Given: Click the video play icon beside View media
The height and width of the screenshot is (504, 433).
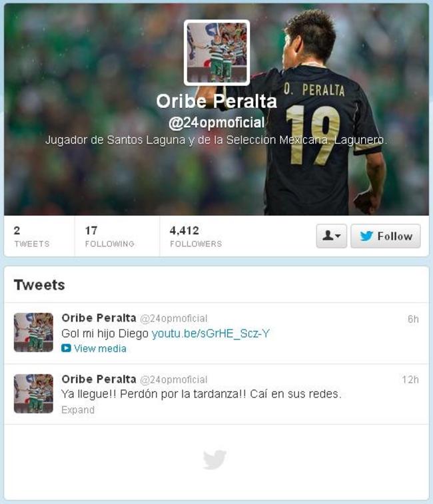Looking at the screenshot, I should (x=66, y=348).
